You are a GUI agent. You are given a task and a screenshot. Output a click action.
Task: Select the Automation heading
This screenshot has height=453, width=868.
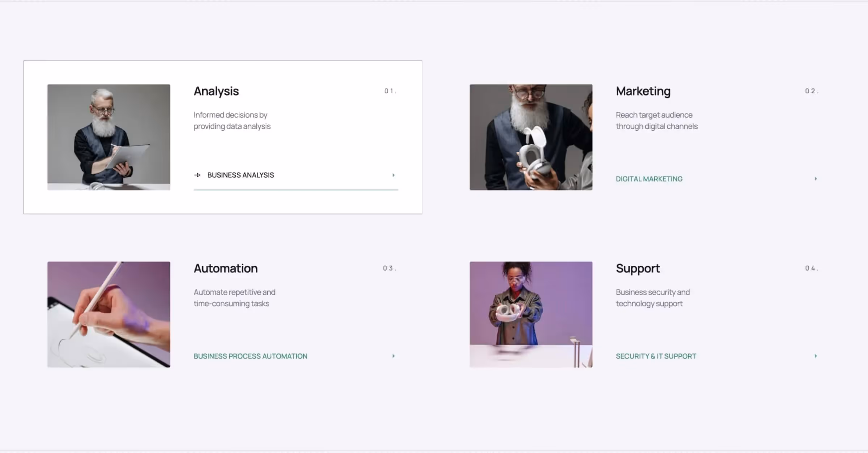[225, 268]
